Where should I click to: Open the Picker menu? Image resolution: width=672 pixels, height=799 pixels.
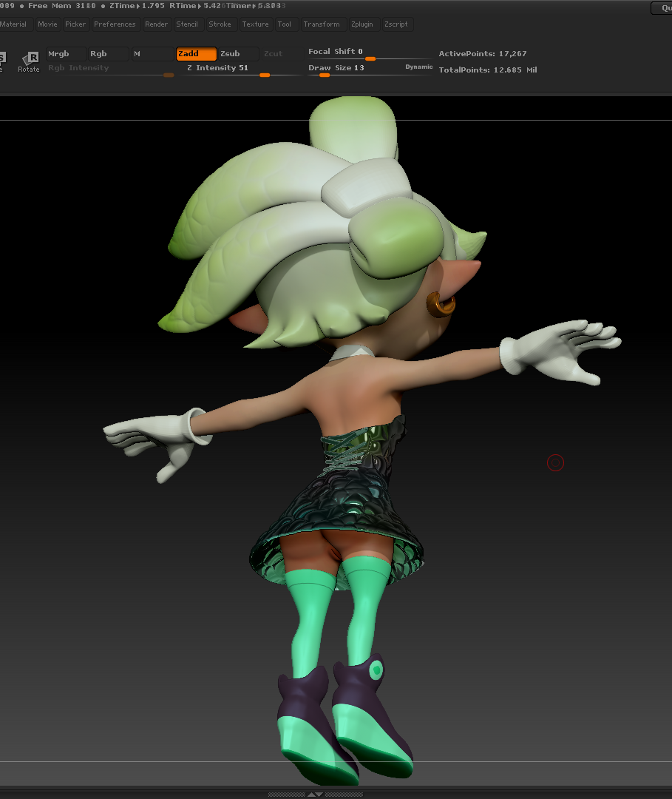[x=75, y=24]
